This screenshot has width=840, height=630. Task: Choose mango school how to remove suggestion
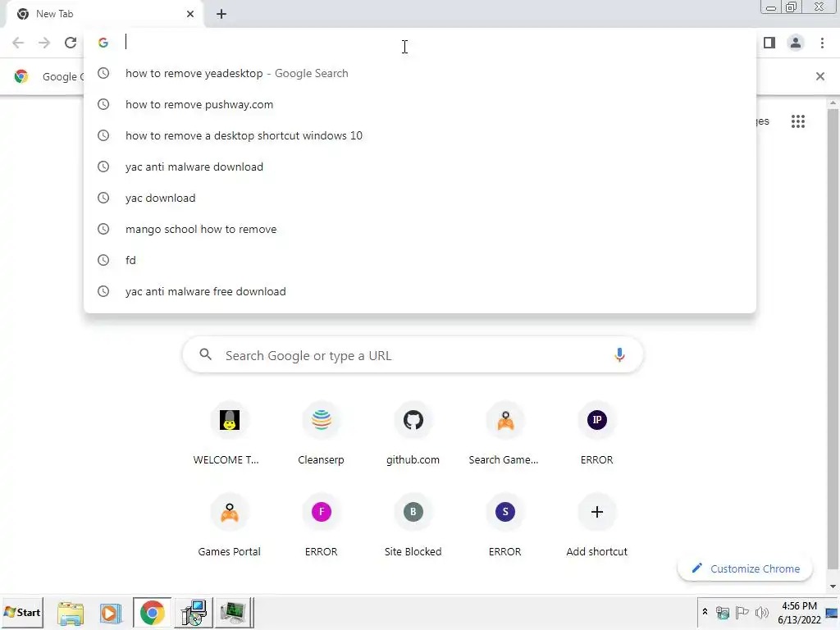[420, 229]
